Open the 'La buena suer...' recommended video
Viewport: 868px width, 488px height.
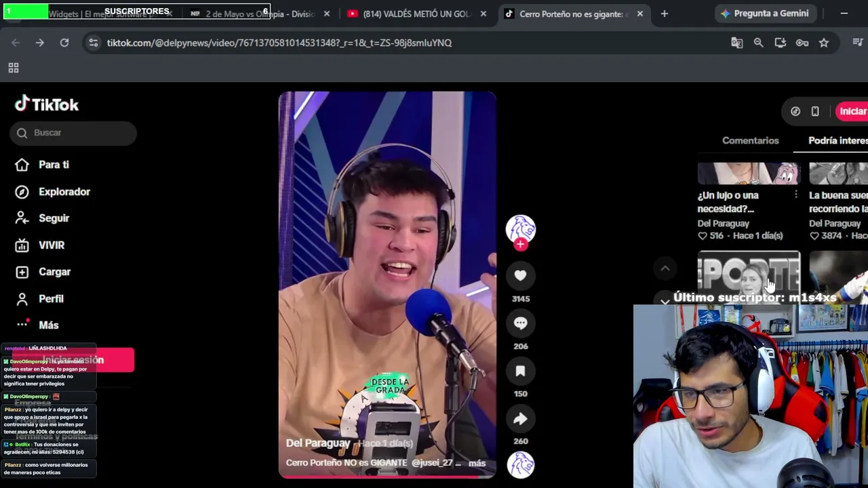[838, 202]
